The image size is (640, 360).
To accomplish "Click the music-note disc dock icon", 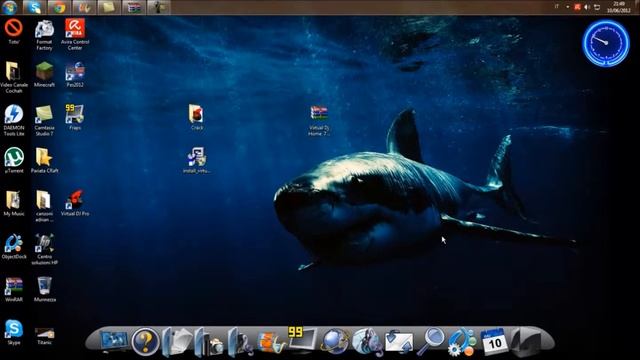I will [367, 341].
